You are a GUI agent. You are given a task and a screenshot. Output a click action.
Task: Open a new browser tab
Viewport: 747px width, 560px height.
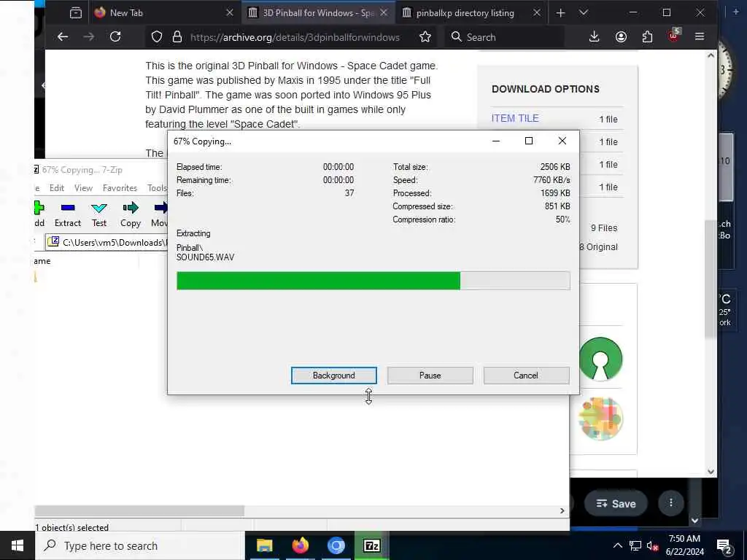tap(560, 13)
